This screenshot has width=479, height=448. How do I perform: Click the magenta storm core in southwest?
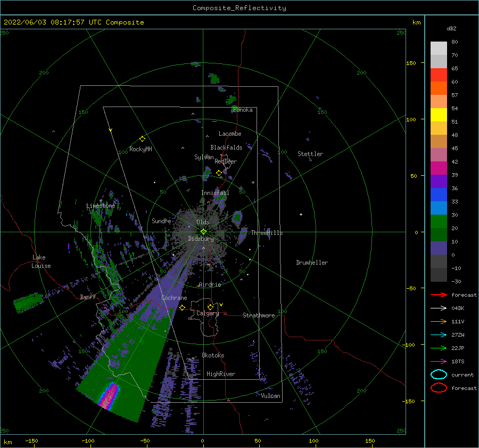109,396
